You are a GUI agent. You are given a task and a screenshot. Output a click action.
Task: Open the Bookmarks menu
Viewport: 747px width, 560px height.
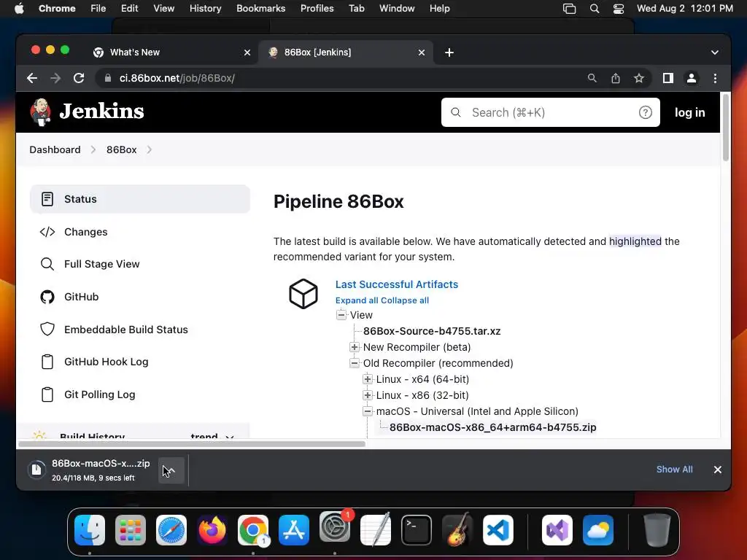(261, 9)
